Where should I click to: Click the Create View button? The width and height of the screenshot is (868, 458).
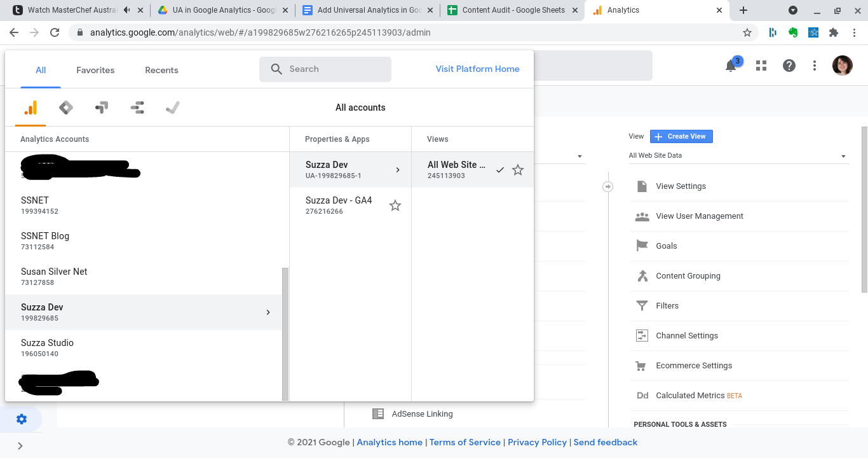(681, 136)
